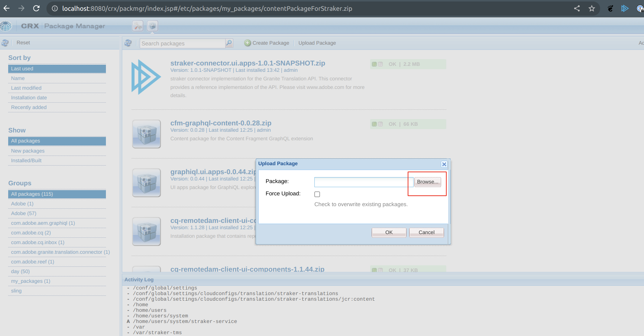The image size is (644, 336).
Task: Select the day (50) group
Action: (x=57, y=272)
